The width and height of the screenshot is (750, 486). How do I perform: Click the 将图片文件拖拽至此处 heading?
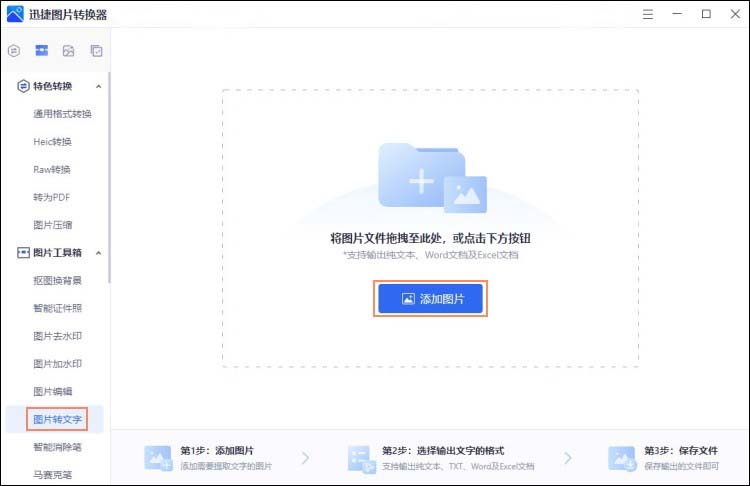[x=430, y=238]
